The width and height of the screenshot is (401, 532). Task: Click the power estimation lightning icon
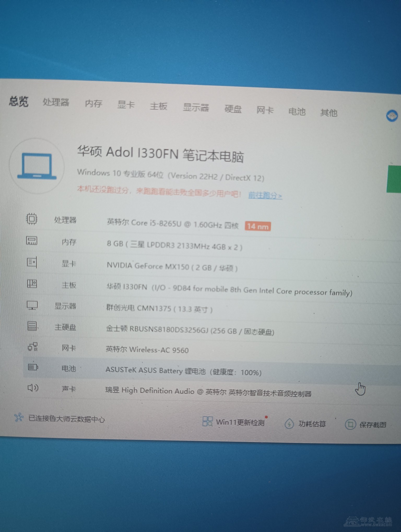coord(289,424)
